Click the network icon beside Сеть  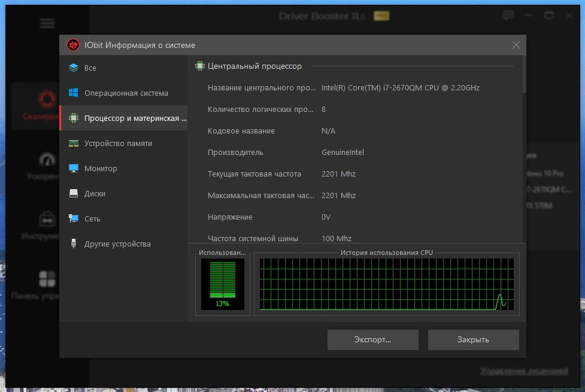74,218
